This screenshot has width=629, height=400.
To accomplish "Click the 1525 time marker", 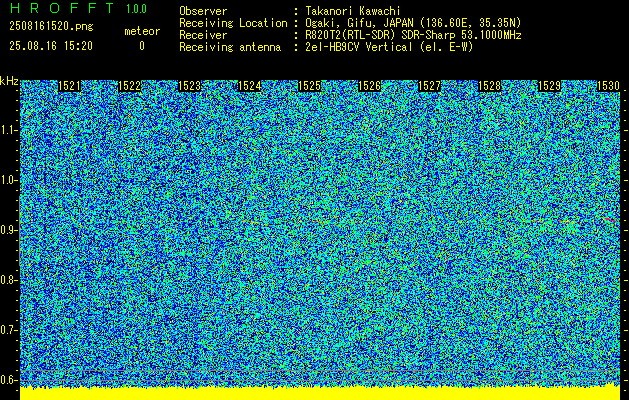I will coord(309,86).
